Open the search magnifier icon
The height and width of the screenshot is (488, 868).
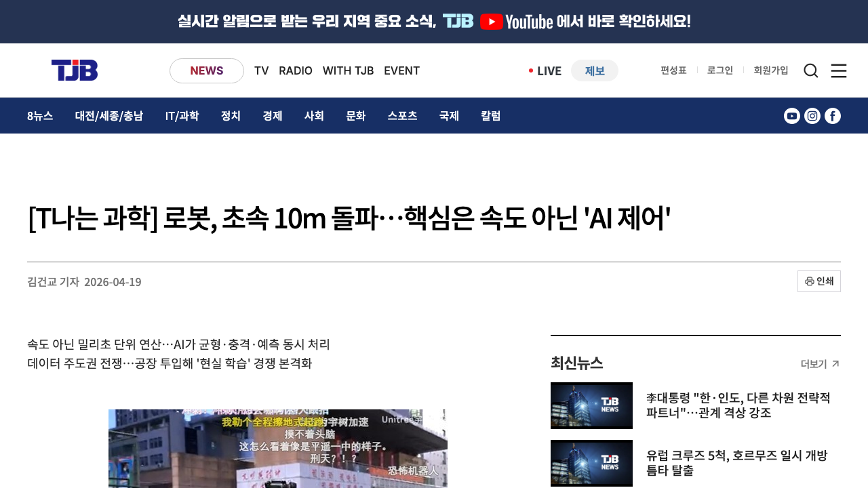811,70
